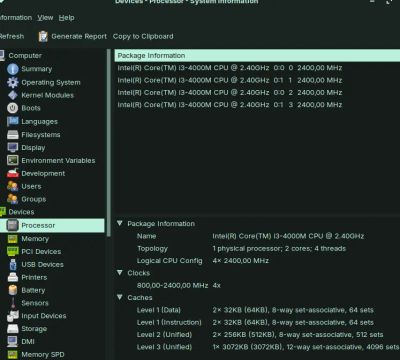Click the Package Information column header
Viewport: 400px width, 360px height.
[257, 56]
